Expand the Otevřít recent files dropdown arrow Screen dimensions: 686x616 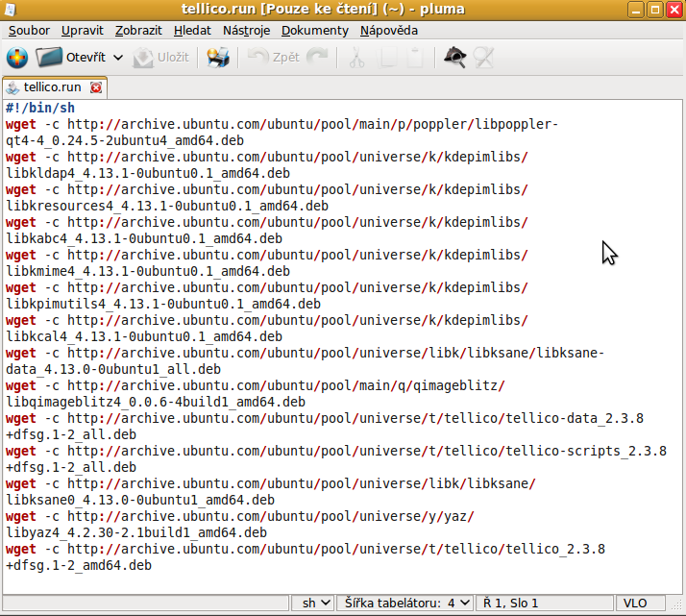click(x=118, y=58)
